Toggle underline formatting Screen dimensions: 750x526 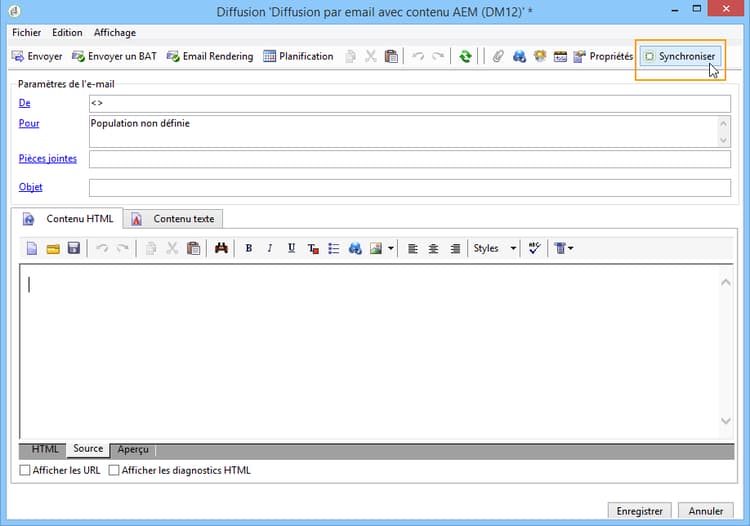coord(291,248)
